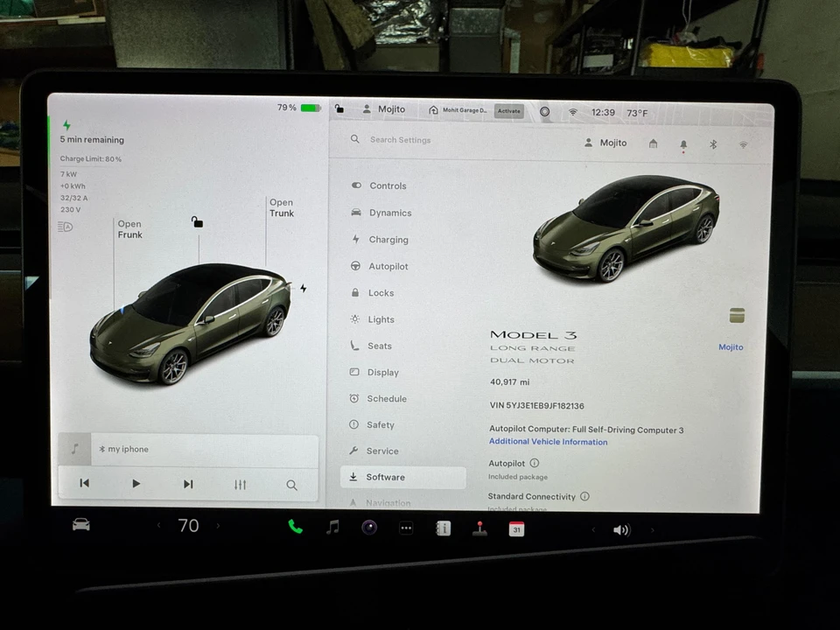Tap Open Frunk on car view
The image size is (840, 630).
click(129, 229)
